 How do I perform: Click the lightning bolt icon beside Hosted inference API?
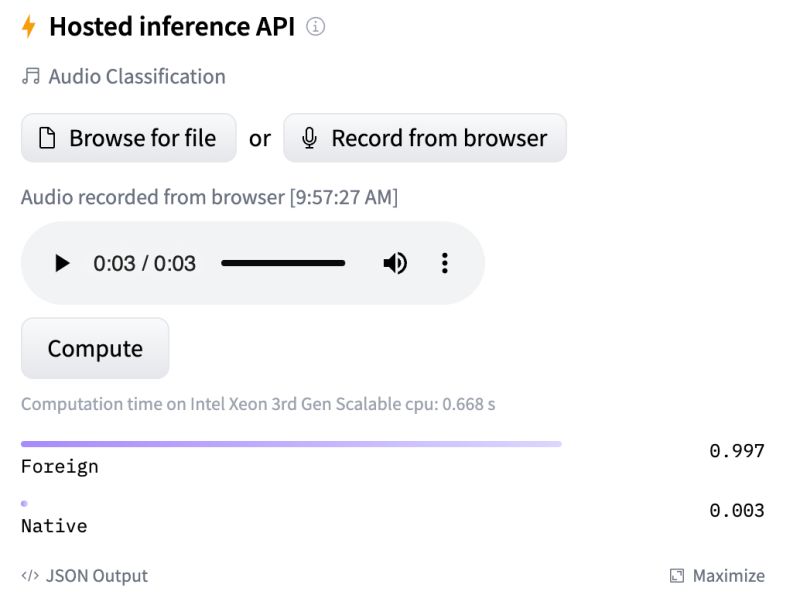29,27
